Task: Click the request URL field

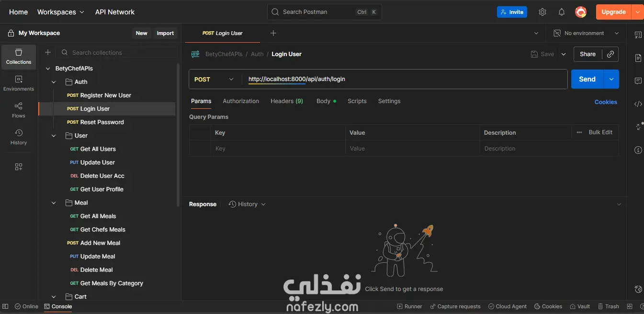Action: (x=405, y=79)
